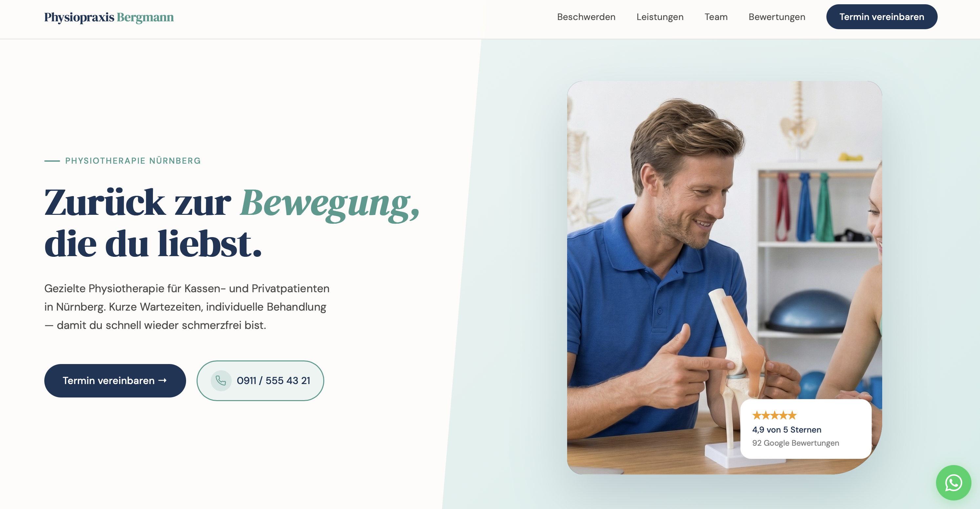Click Termin vereinbaren in header
The width and height of the screenshot is (980, 509).
pos(882,17)
